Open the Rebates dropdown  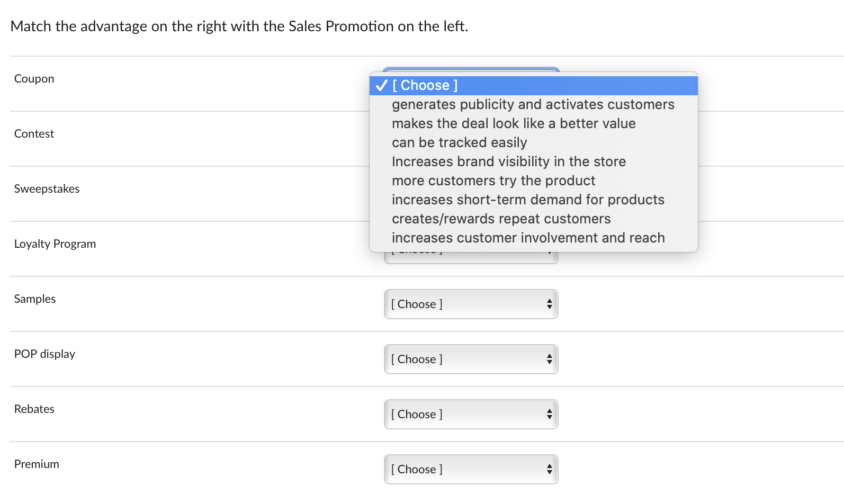[470, 415]
